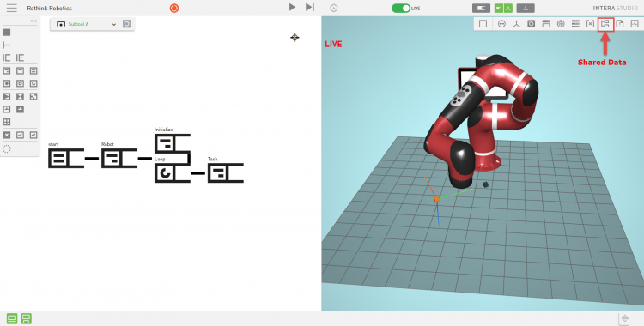Select the Initialize node on the canvas
Screen dimensions: 644x326
coord(172,143)
